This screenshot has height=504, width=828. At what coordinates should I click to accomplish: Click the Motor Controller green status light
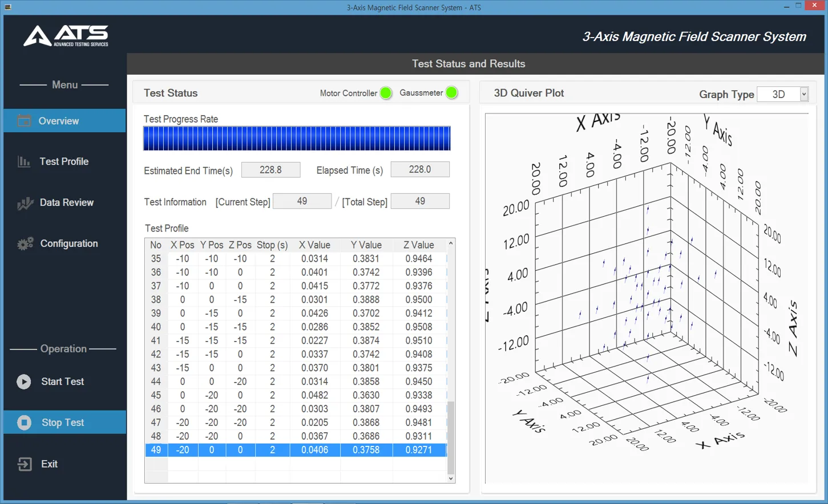point(386,93)
